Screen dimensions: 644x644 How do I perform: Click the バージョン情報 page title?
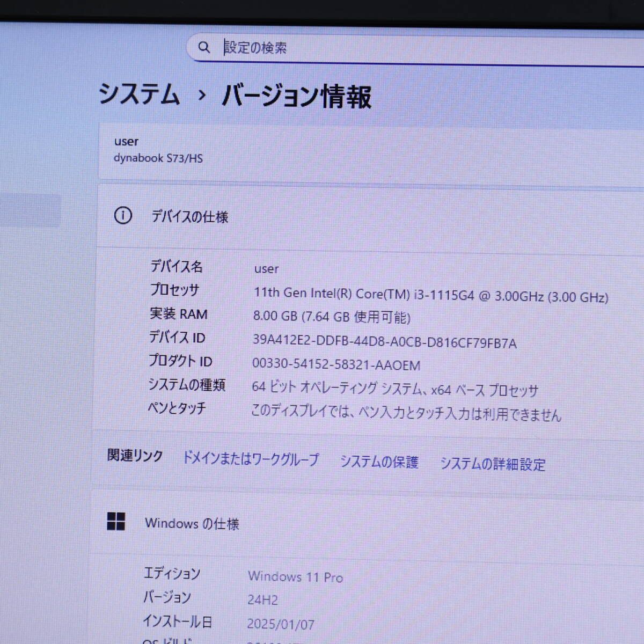tap(296, 97)
